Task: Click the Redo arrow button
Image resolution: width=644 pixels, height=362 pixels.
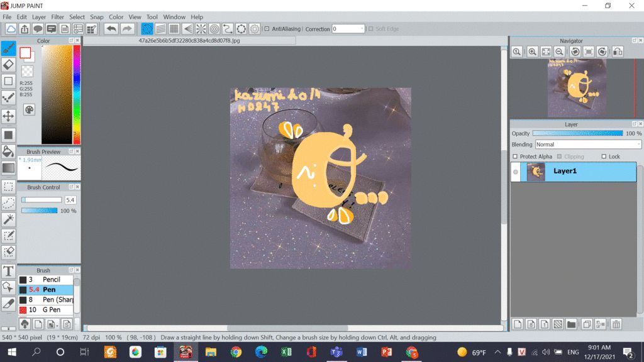Action: (x=127, y=29)
